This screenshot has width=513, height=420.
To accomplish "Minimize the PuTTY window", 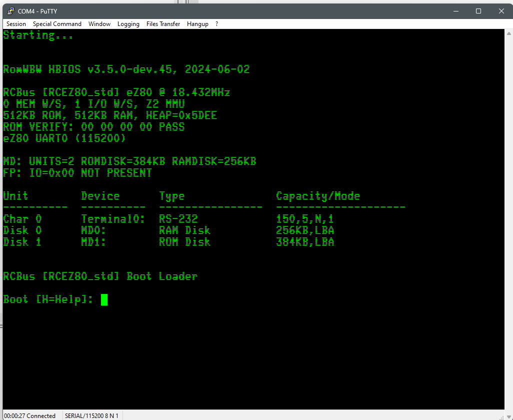I will click(x=455, y=11).
